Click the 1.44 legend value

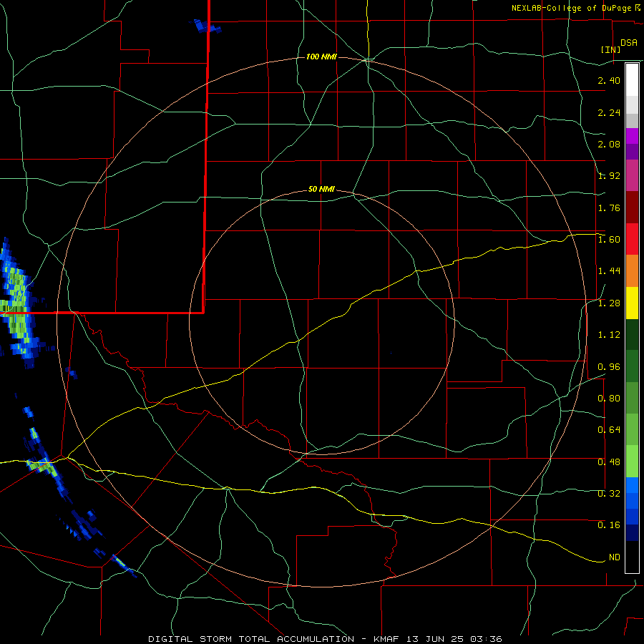pyautogui.click(x=609, y=271)
